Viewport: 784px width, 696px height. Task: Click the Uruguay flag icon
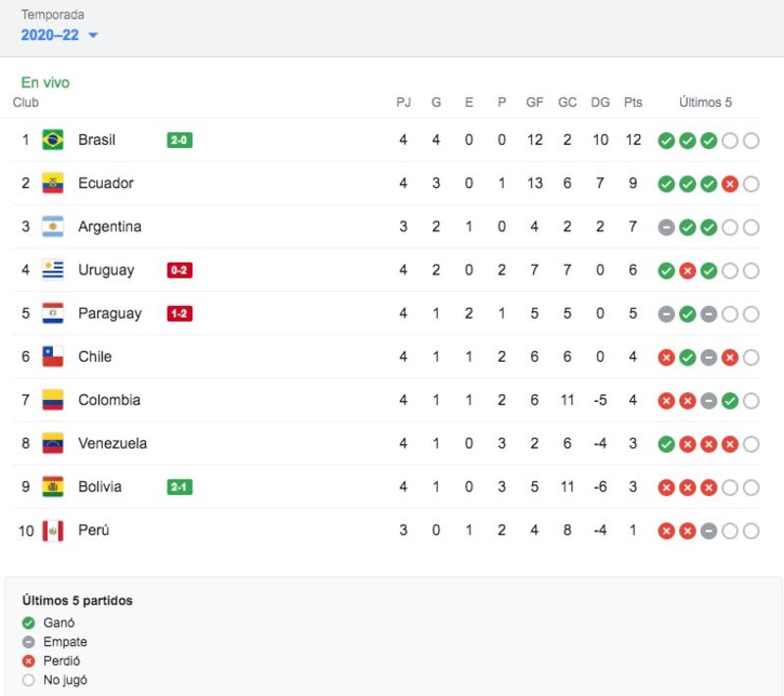(53, 270)
